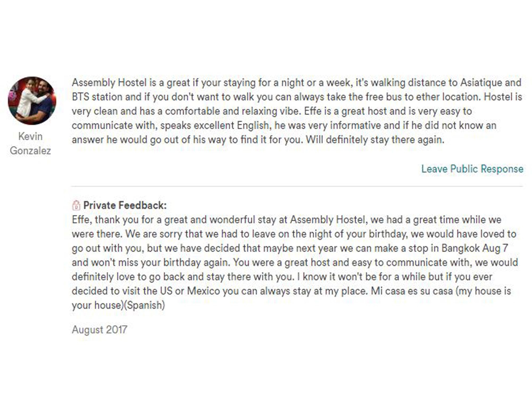Click the word (Spanish) ending the feedback

click(x=145, y=305)
